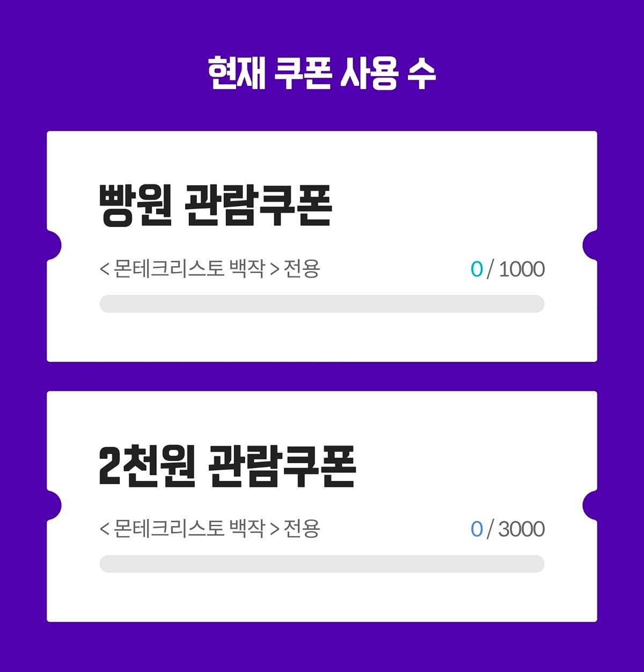This screenshot has width=644, height=672.
Task: Select the 2천원 관람쿠폰 title
Action: [228, 466]
